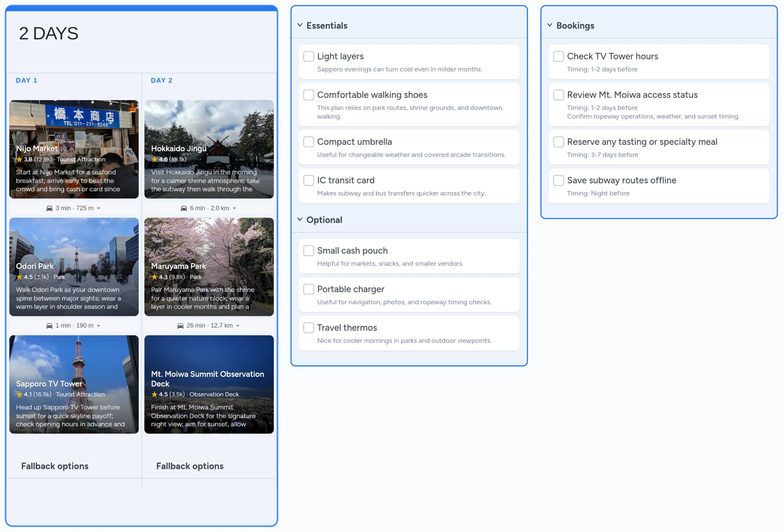Select the DAY 1 column header
Screen dimensions: 783x532
[27, 81]
